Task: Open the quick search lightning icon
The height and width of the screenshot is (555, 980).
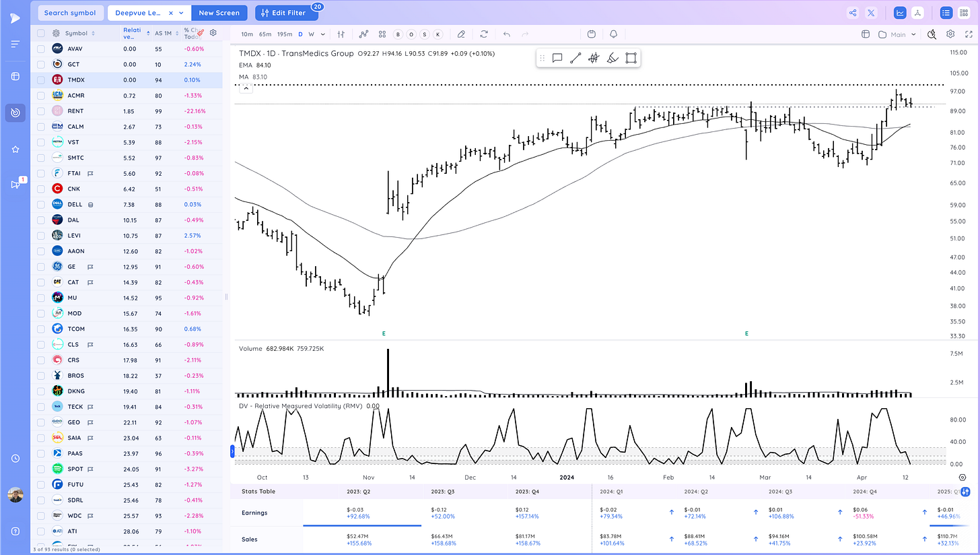Action: pyautogui.click(x=932, y=34)
